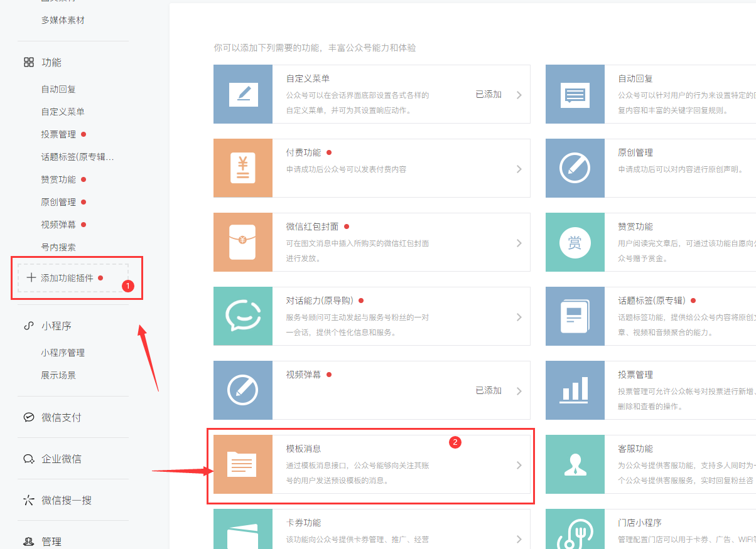Open 原创管理 in the sidebar

[x=58, y=202]
